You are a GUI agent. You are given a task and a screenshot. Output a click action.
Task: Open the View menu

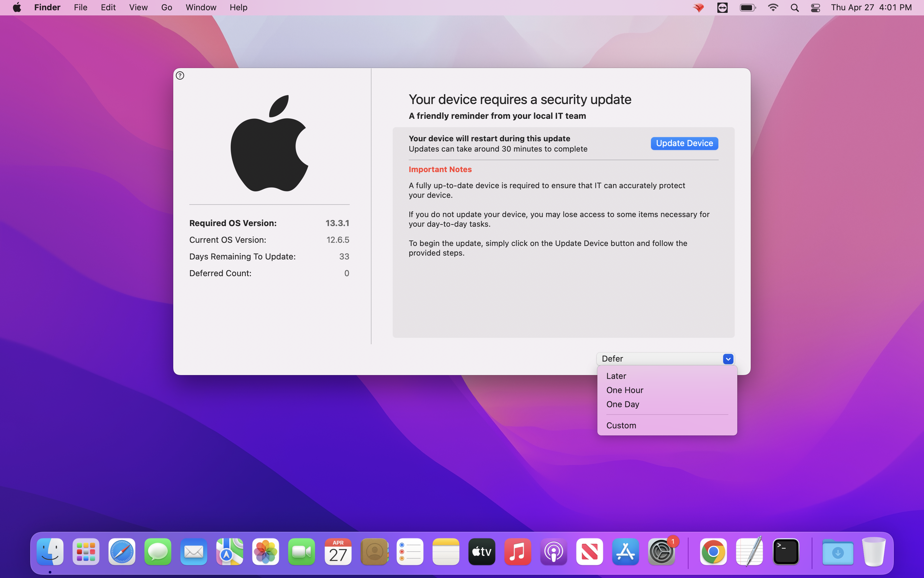[x=138, y=7]
